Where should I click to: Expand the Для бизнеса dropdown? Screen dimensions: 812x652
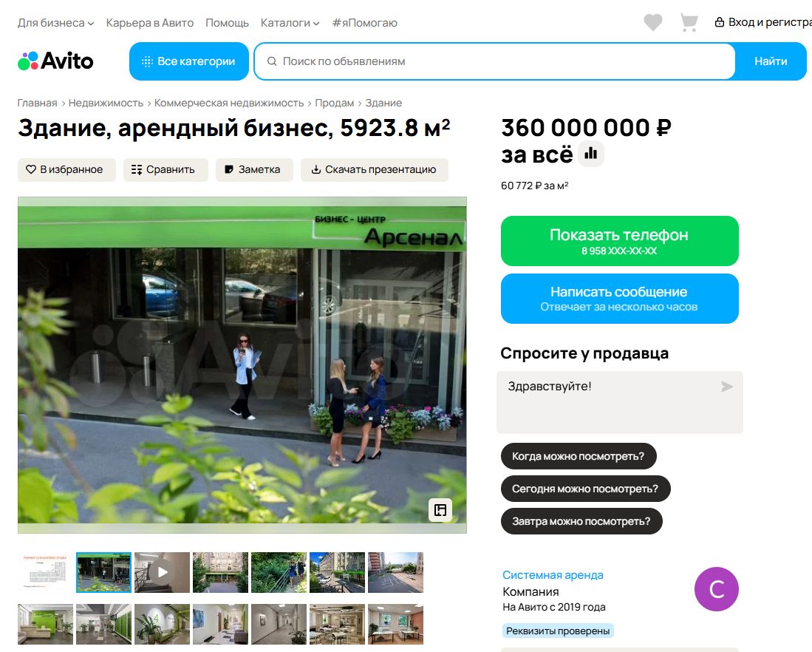pos(56,23)
